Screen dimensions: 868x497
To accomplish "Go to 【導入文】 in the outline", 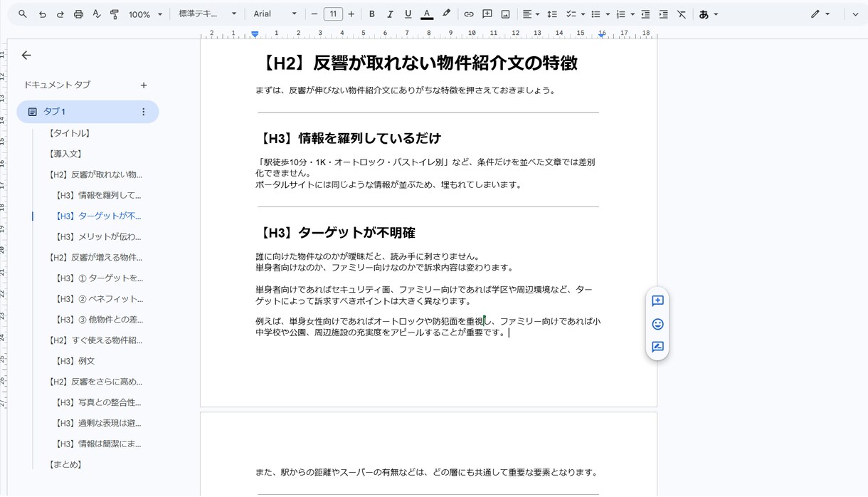I will tap(65, 154).
